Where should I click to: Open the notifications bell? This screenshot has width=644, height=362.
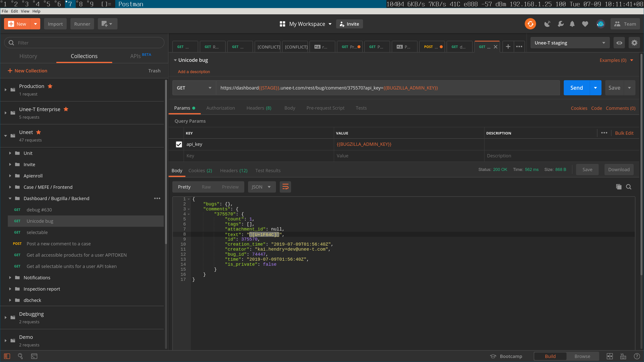point(572,24)
